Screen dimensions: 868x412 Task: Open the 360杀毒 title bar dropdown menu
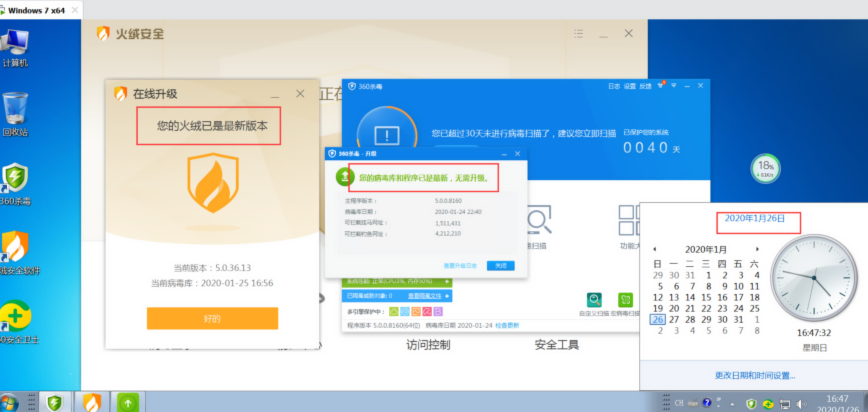[674, 86]
